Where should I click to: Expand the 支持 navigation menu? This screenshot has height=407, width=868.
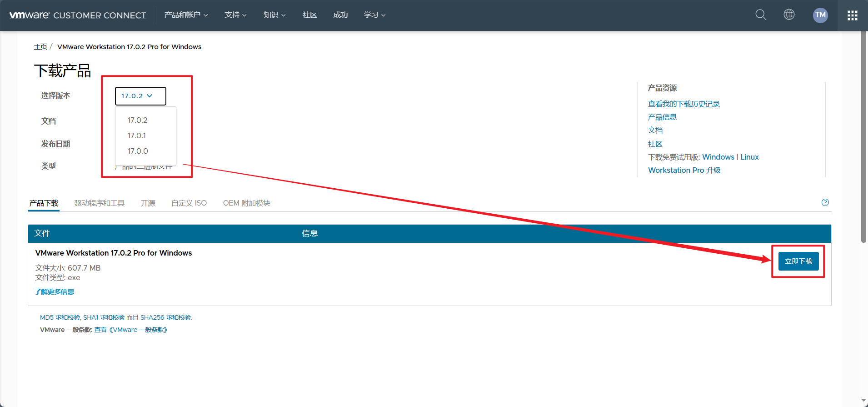click(x=235, y=15)
